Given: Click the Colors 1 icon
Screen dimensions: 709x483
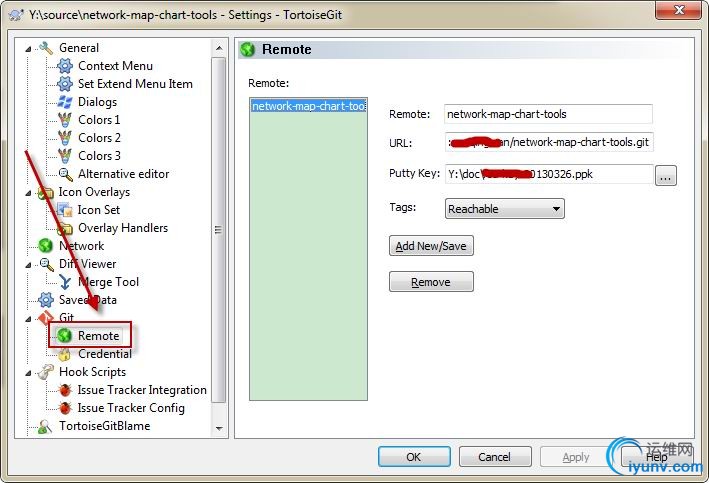Looking at the screenshot, I should (65, 120).
